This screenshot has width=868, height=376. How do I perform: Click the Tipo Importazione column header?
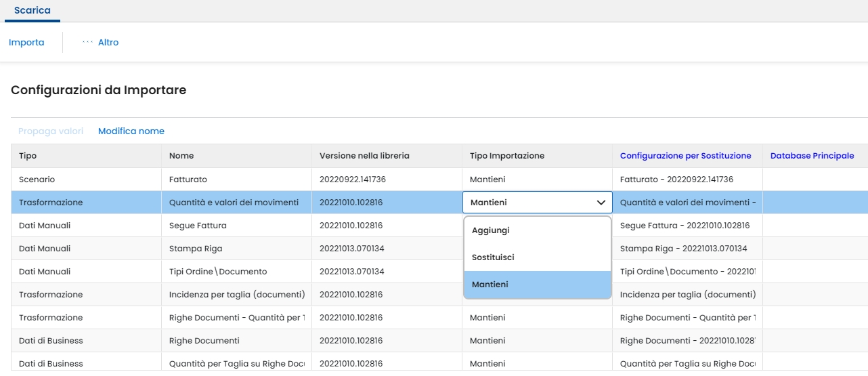coord(507,156)
